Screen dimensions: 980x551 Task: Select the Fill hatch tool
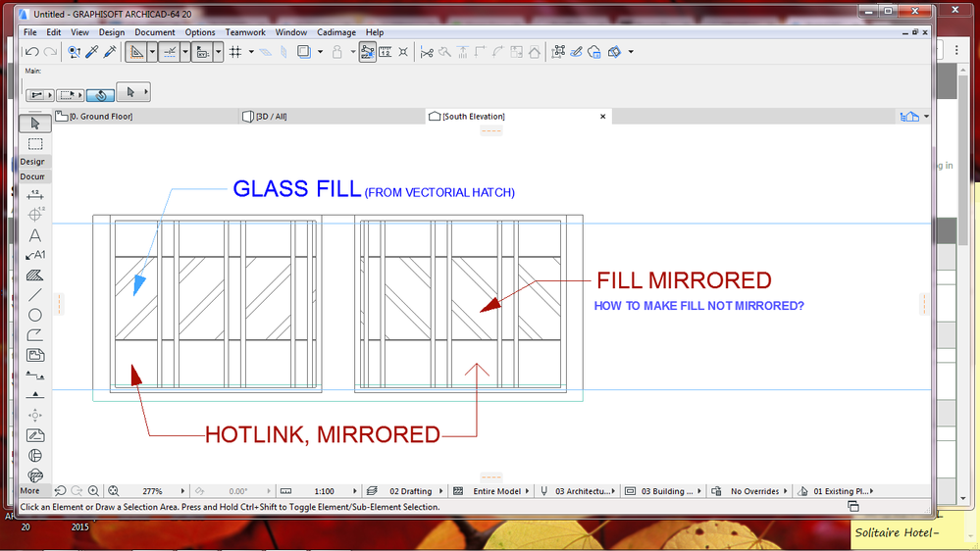[35, 275]
